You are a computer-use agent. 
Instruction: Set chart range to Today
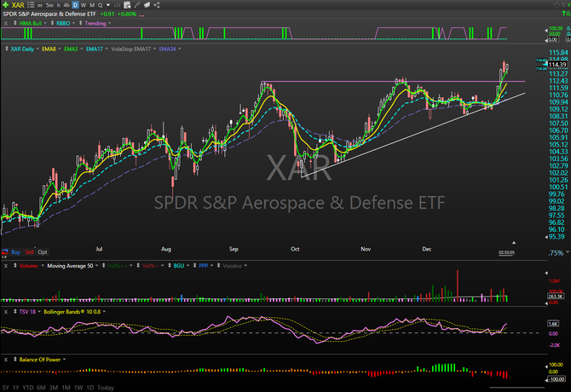pyautogui.click(x=106, y=388)
